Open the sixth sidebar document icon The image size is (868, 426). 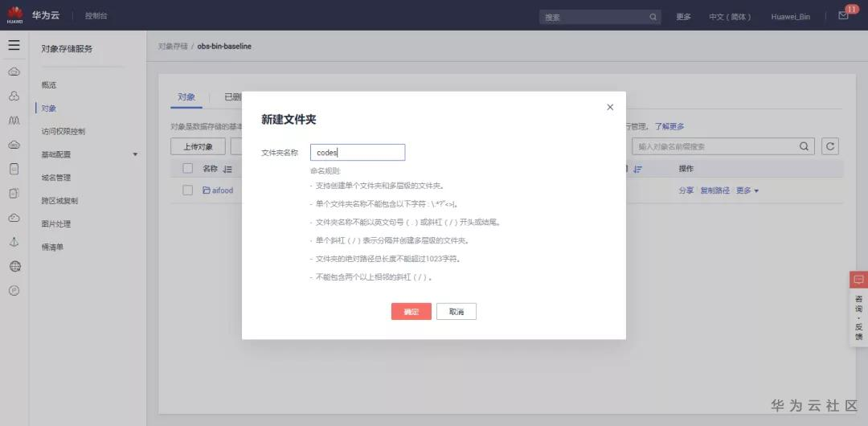(14, 194)
